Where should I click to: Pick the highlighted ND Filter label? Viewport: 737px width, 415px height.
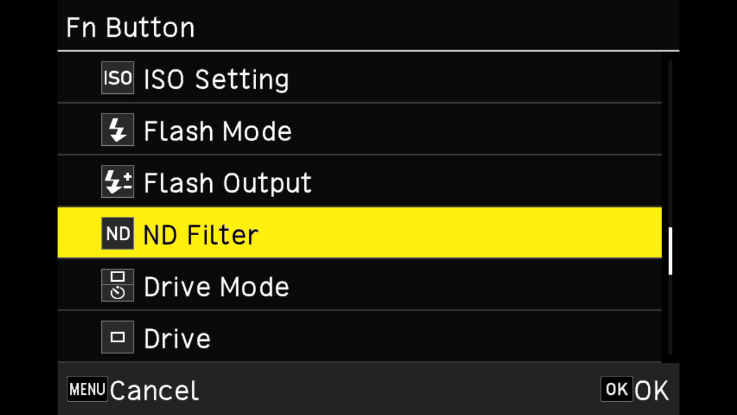point(201,235)
